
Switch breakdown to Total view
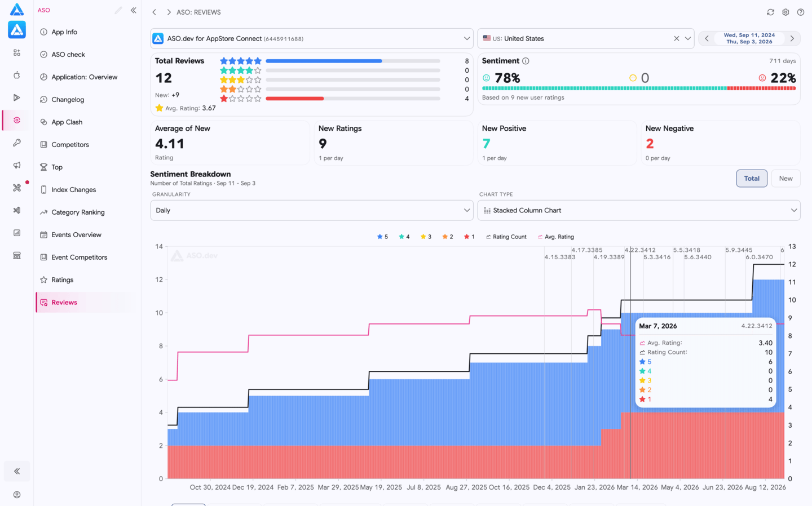[x=751, y=178]
